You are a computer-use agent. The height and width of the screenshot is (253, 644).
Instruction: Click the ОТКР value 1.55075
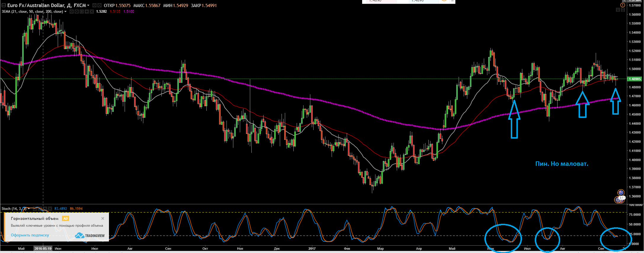click(123, 5)
